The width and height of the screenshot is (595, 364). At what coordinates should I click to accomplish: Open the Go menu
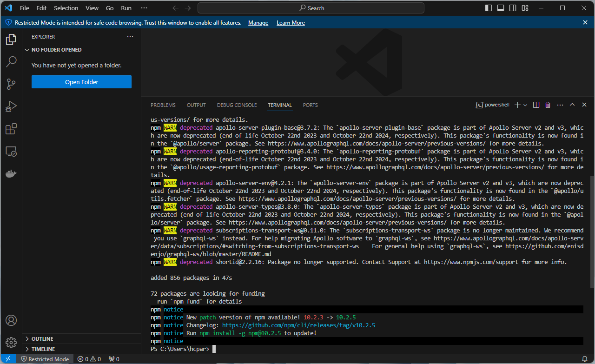[110, 8]
